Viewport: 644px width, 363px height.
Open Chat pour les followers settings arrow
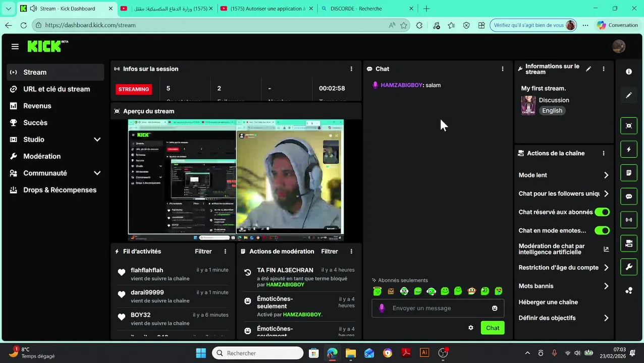pos(606,194)
